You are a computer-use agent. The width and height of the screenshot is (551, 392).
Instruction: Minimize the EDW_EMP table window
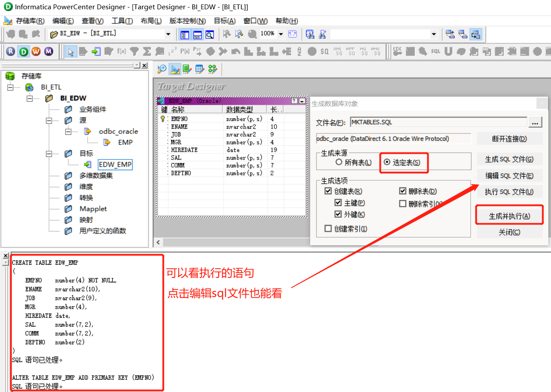302,101
